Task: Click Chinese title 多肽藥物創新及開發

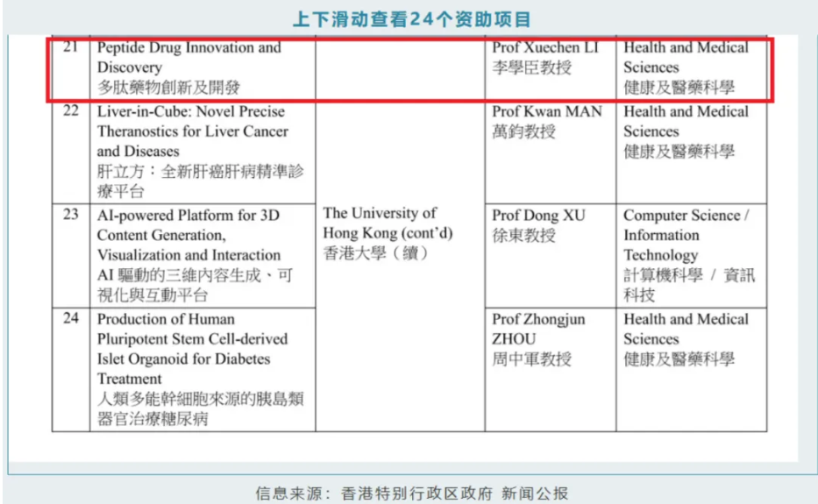Action: coord(168,87)
